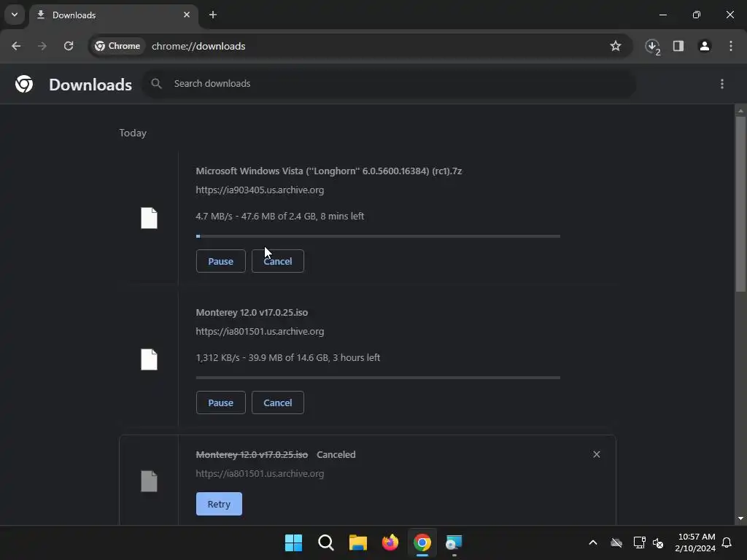747x560 pixels.
Task: Click the Monterey download progress bar
Action: (x=378, y=378)
